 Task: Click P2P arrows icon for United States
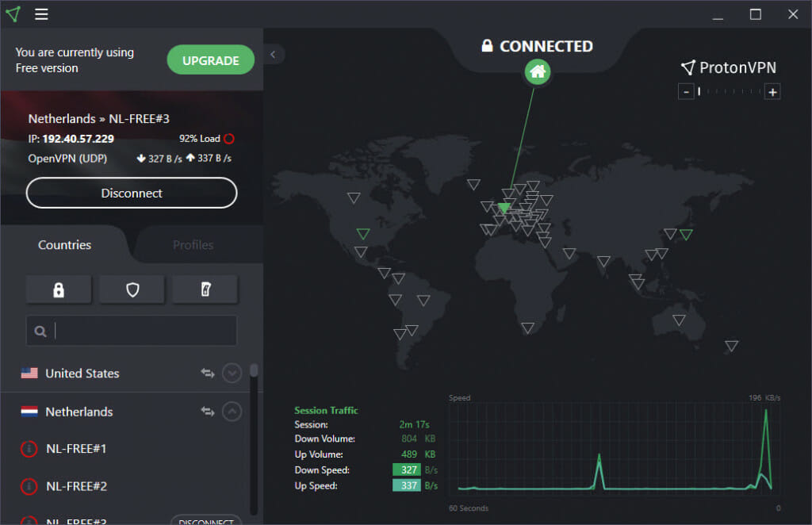[x=208, y=373]
